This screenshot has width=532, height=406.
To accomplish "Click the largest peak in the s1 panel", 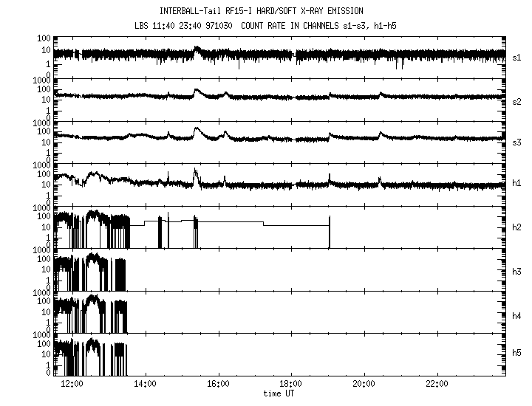I will pyautogui.click(x=196, y=49).
